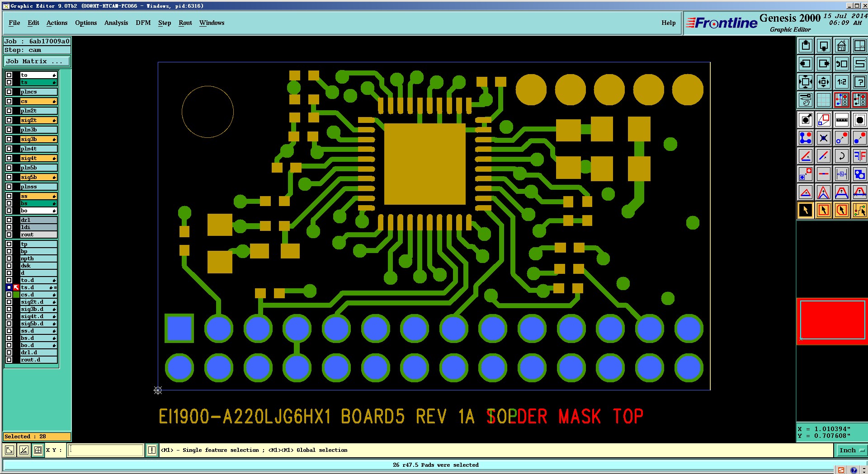Click the first icon left of XY field
This screenshot has width=868, height=474.
point(9,450)
